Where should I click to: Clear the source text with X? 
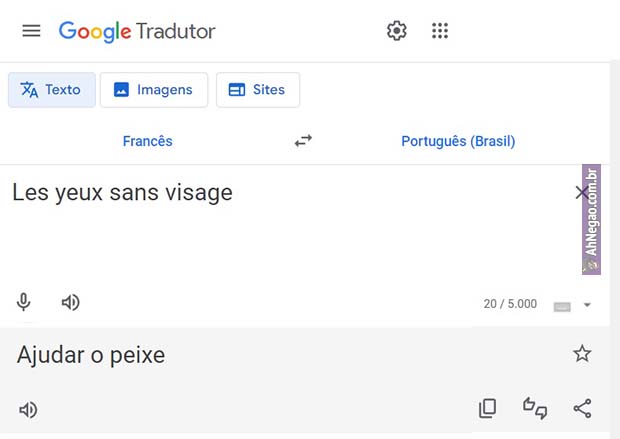582,193
